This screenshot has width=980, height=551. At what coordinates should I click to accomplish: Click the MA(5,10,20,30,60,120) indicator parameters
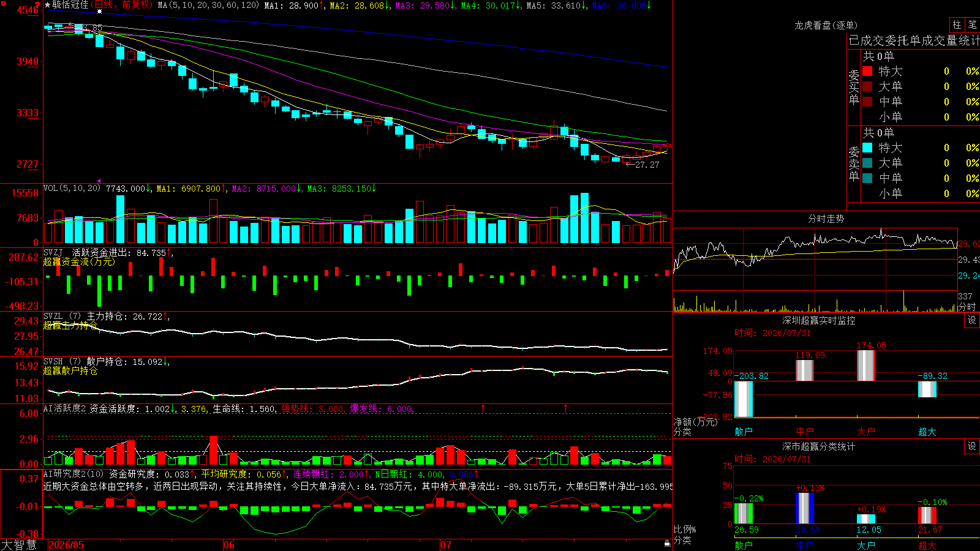pyautogui.click(x=208, y=5)
